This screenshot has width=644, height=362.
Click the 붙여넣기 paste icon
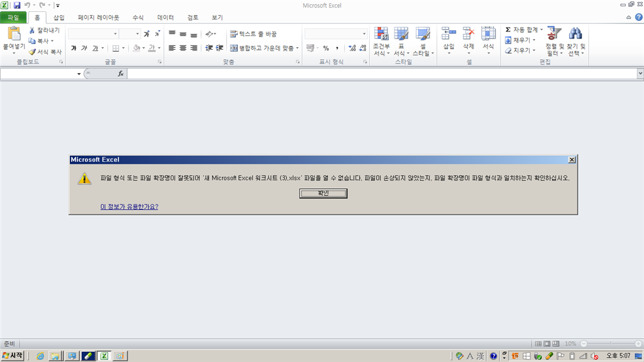coord(14,35)
